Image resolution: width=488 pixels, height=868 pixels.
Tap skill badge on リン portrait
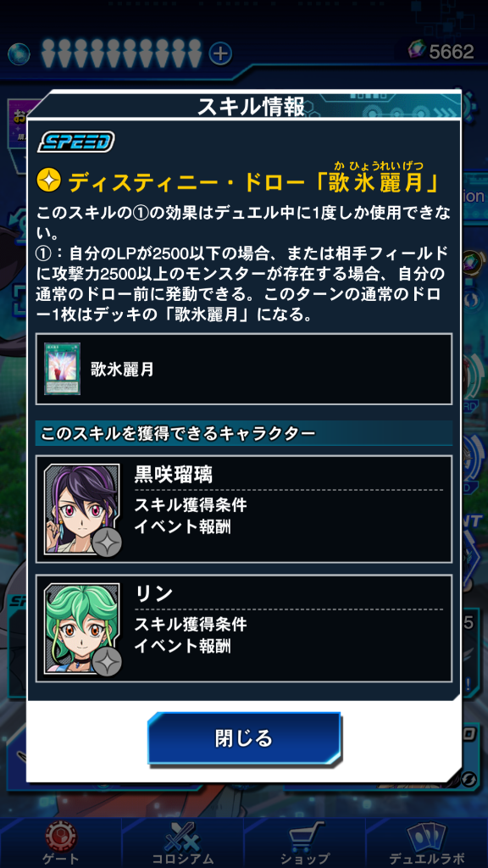(x=107, y=660)
